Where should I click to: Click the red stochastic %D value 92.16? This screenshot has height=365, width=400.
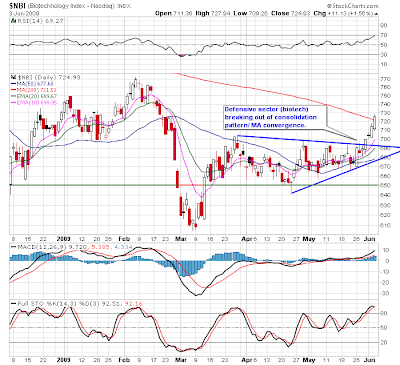click(133, 304)
